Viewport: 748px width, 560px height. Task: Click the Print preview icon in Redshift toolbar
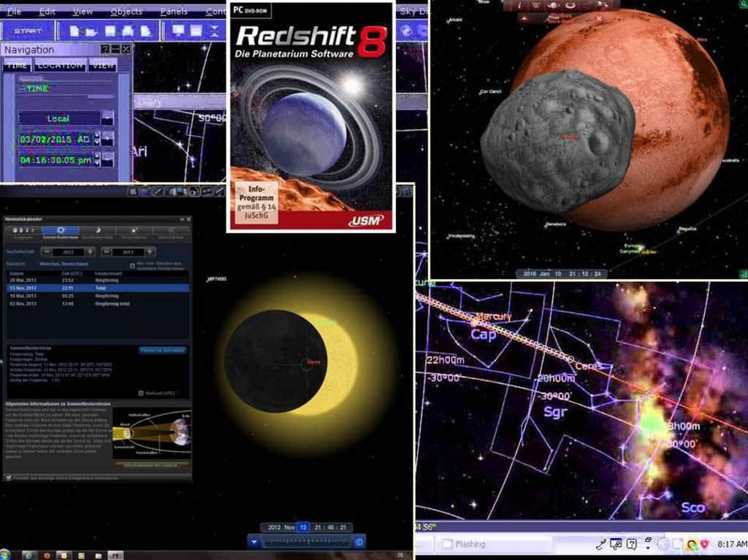click(146, 31)
